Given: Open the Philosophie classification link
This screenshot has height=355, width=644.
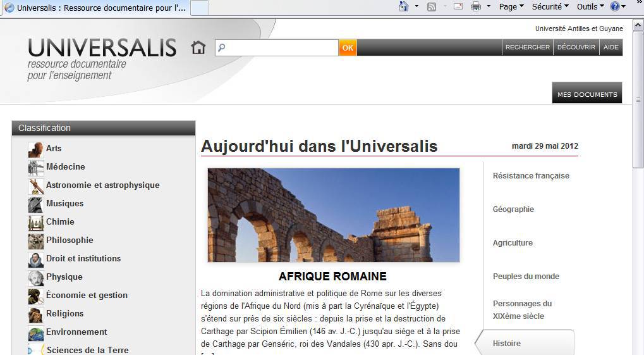Looking at the screenshot, I should (70, 240).
